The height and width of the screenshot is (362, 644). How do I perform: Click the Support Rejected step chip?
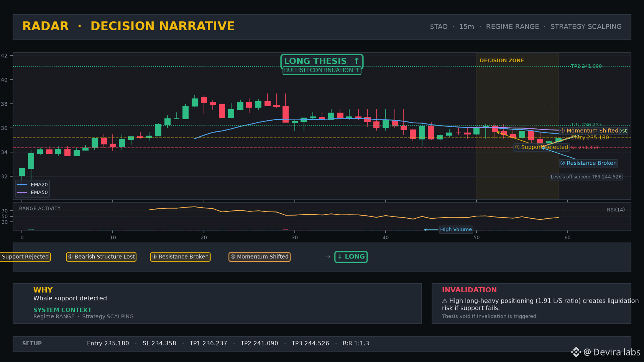pyautogui.click(x=25, y=257)
